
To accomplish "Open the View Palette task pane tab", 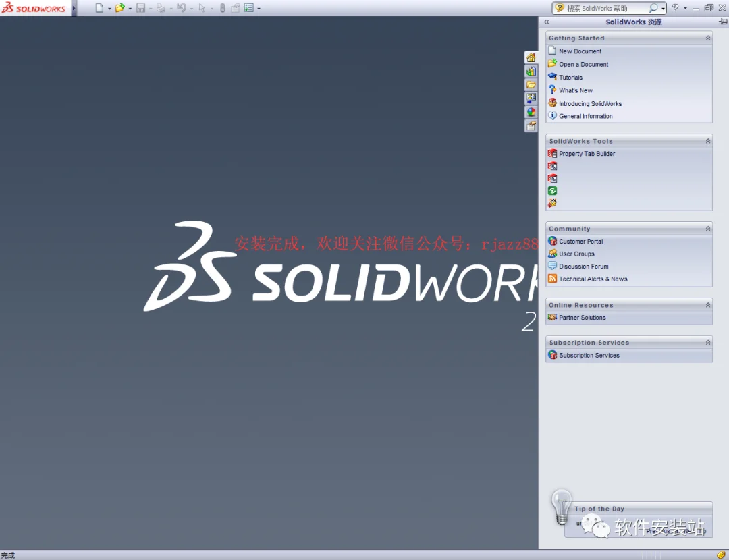I will click(x=531, y=98).
